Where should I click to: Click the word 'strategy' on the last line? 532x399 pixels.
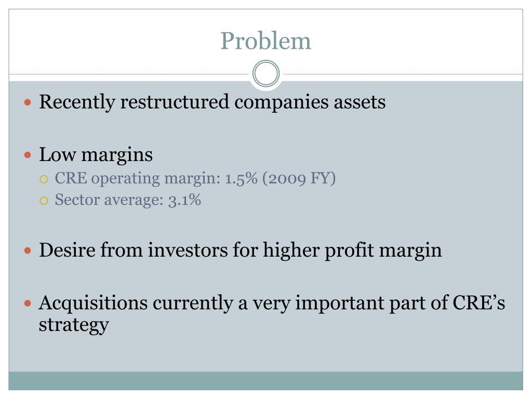click(74, 325)
